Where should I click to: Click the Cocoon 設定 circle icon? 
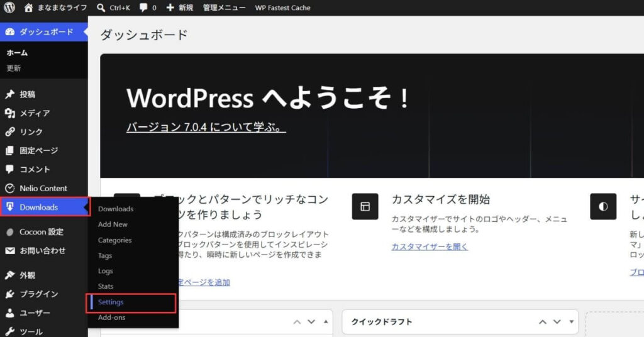(10, 232)
